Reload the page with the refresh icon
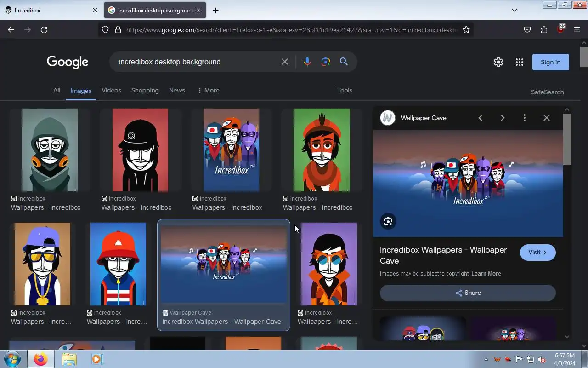Screen dimensions: 588x368 point(44,29)
